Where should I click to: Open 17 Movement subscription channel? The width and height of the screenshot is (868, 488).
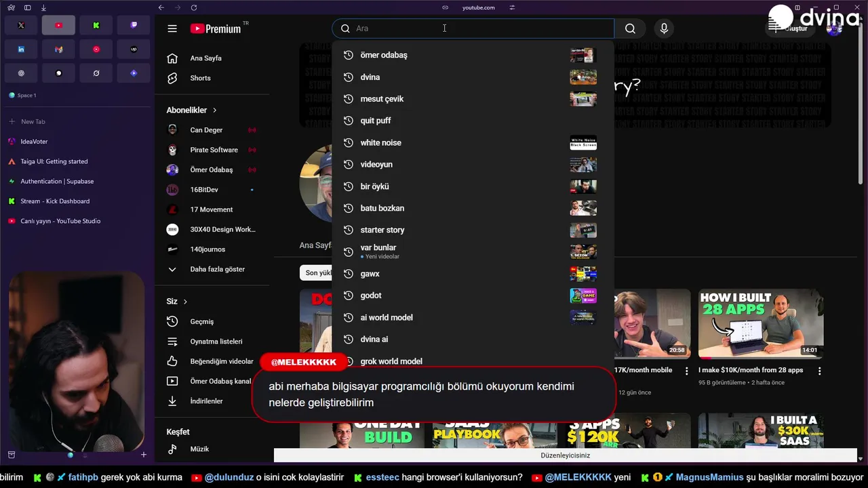pos(212,209)
